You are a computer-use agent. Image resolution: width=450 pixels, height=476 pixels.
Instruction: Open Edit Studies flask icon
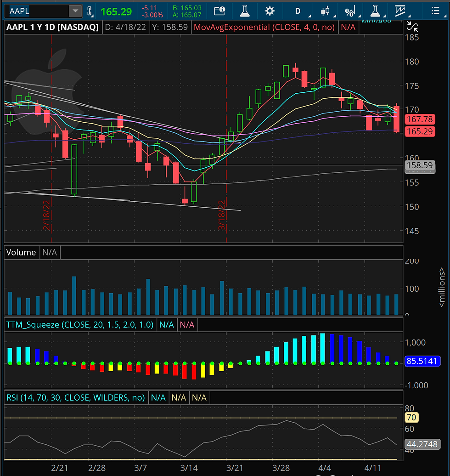click(245, 11)
